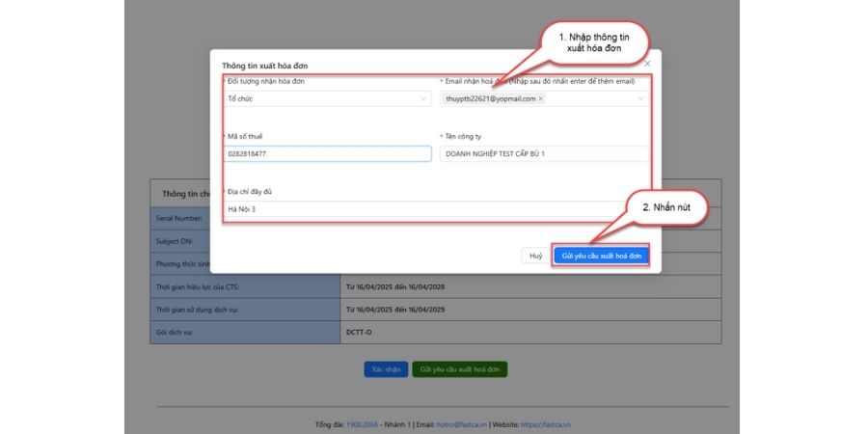Select the Gói dịch vụ row label

coord(245,332)
